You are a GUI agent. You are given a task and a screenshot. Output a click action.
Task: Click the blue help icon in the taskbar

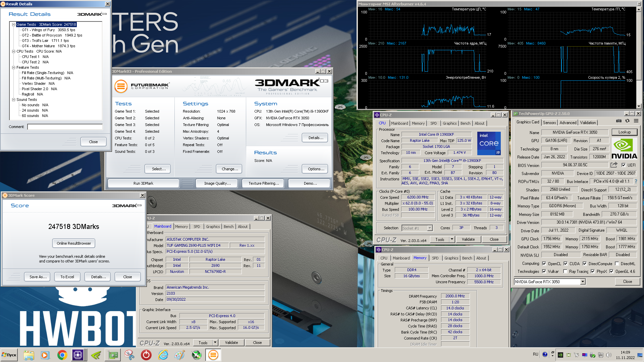pyautogui.click(x=545, y=354)
